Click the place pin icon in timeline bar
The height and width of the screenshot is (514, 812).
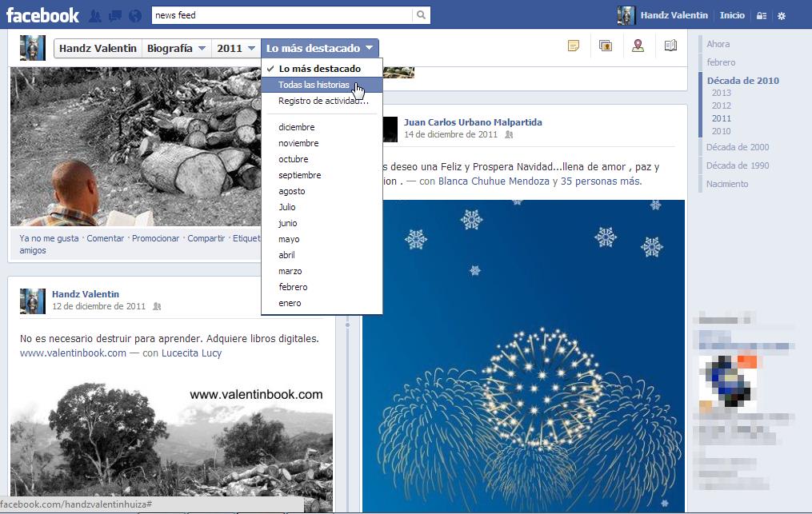638,46
